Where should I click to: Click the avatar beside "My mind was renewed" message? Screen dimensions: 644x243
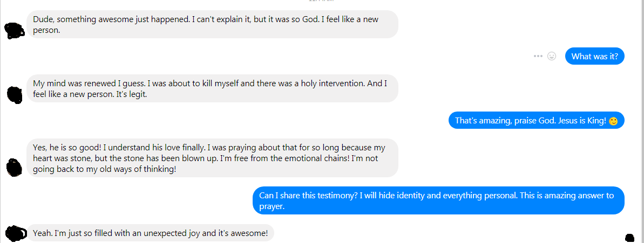(x=15, y=95)
